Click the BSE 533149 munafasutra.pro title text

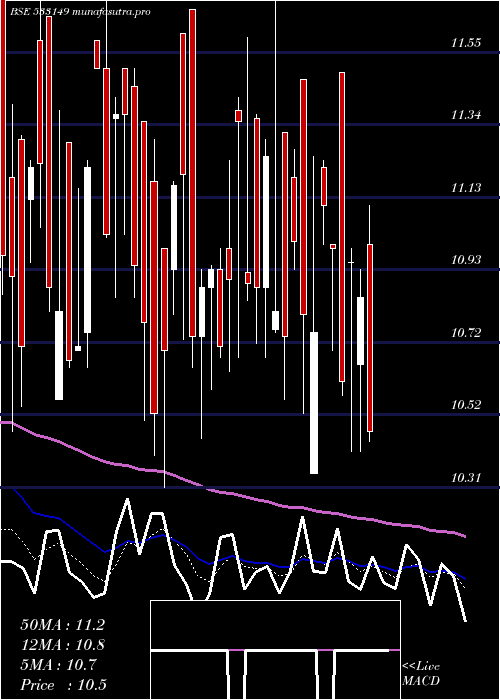(x=80, y=12)
